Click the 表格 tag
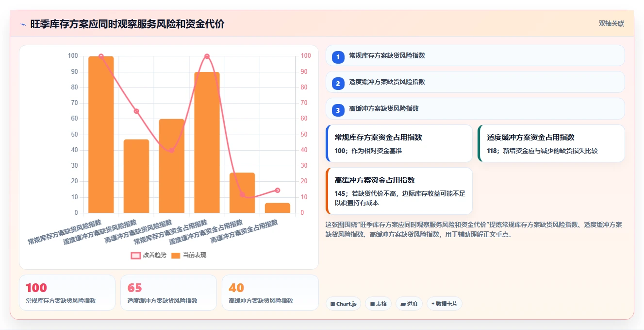The height and width of the screenshot is (330, 644). click(378, 304)
